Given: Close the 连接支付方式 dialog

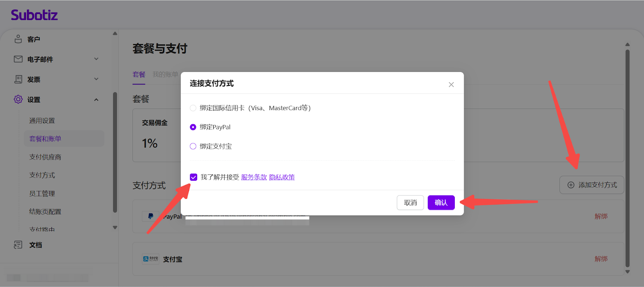Looking at the screenshot, I should coord(451,84).
